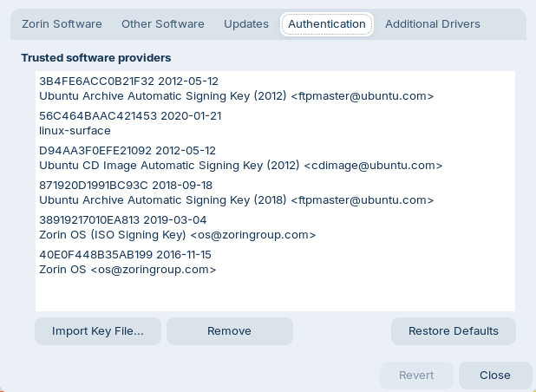Open the Additional Drivers tab
This screenshot has height=392, width=536.
[432, 24]
